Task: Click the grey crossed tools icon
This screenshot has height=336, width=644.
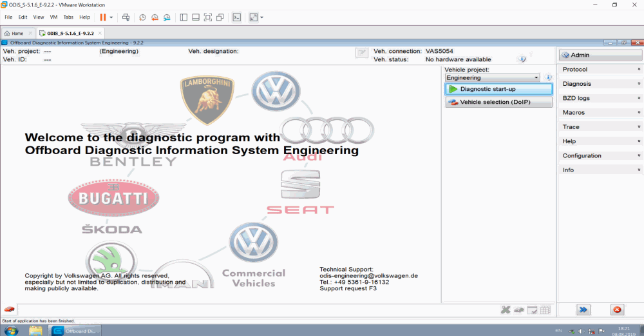Action: tap(506, 310)
